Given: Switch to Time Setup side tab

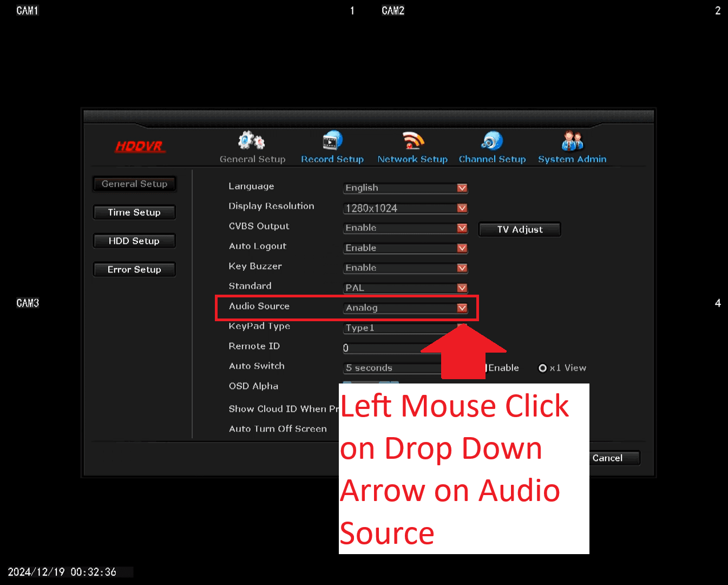Looking at the screenshot, I should (x=134, y=212).
